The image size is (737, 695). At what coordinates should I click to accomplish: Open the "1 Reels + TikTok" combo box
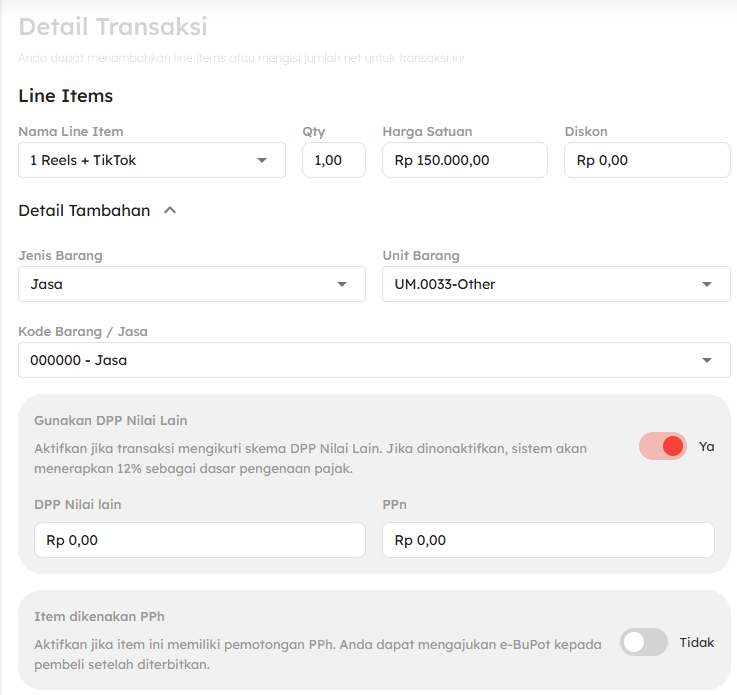140,160
